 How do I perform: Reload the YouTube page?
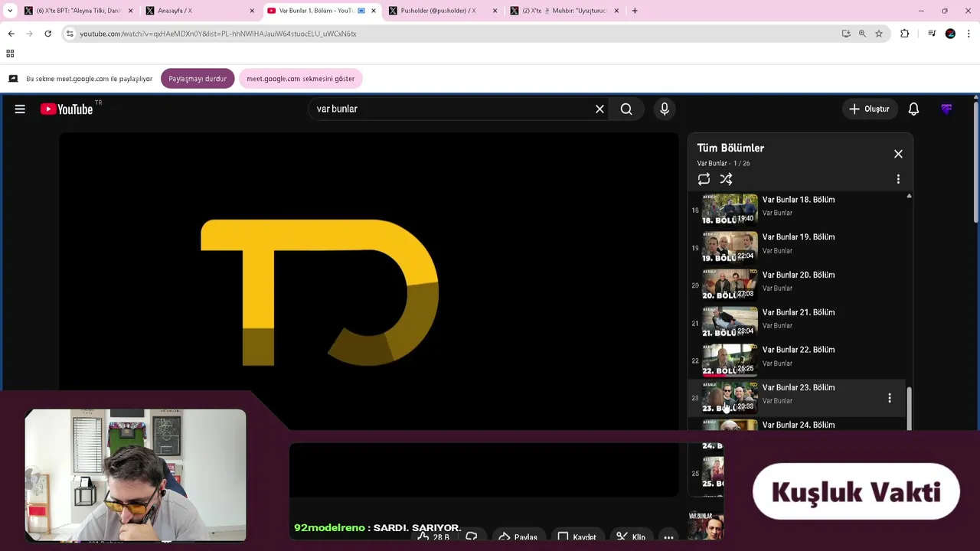point(47,34)
